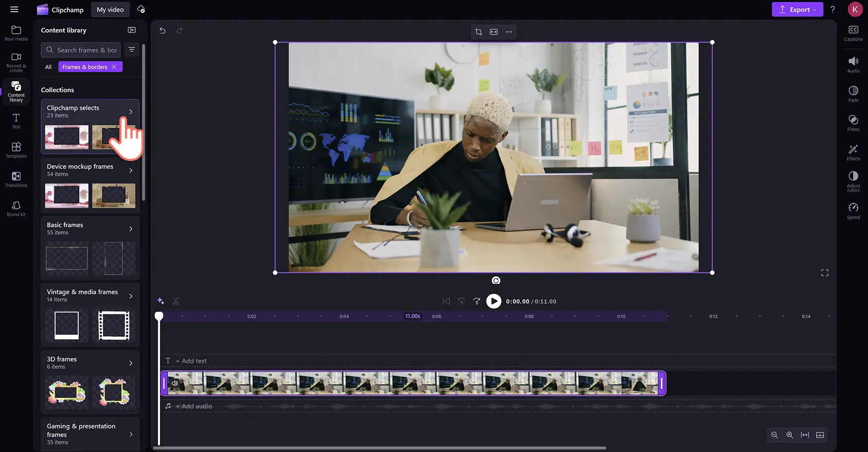The height and width of the screenshot is (452, 868).
Task: Click the redo arrow
Action: pos(180,31)
